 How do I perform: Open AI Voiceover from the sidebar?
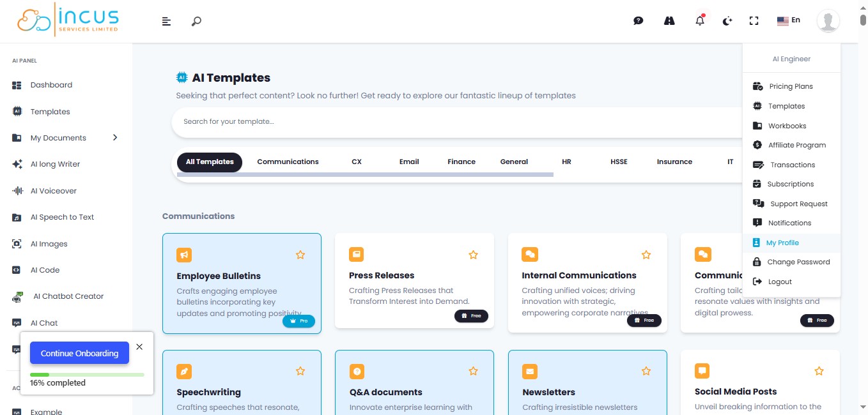[x=53, y=191]
